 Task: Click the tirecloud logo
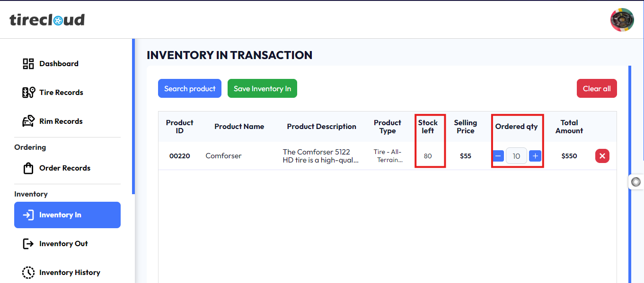point(47,20)
